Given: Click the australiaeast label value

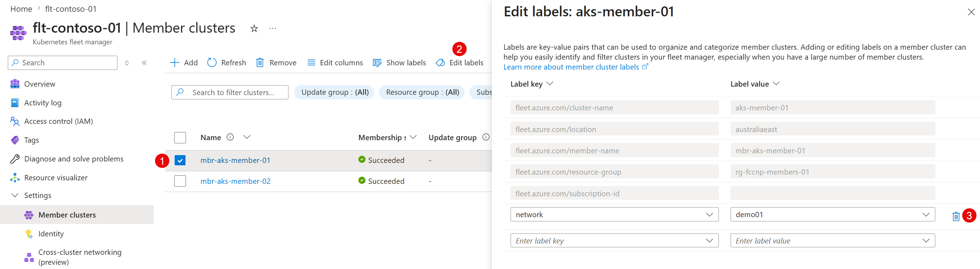Looking at the screenshot, I should [x=832, y=129].
